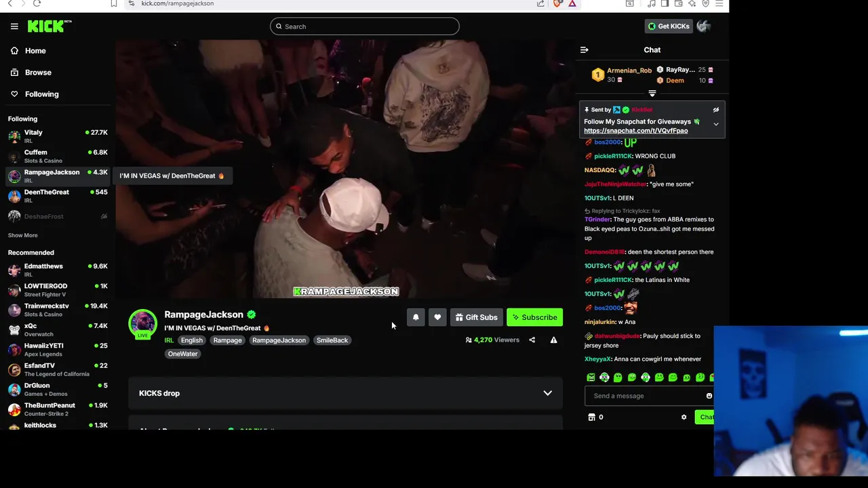Open chat settings gear icon
868x488 pixels.
tap(684, 418)
